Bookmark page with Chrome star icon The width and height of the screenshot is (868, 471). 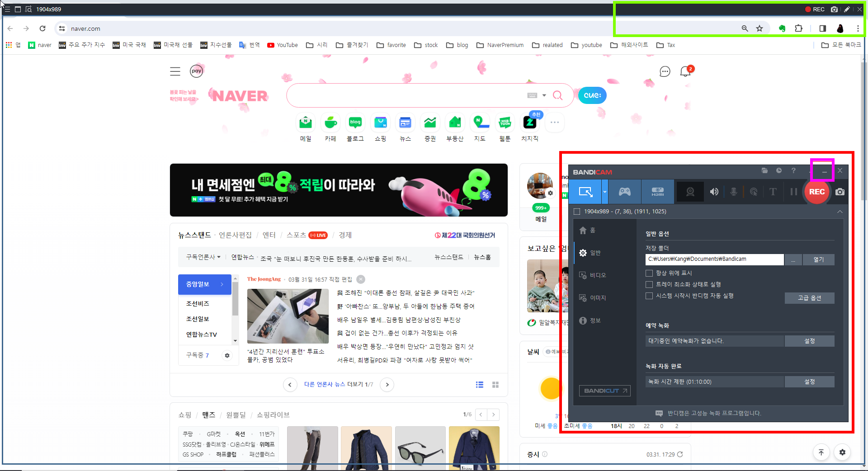coord(759,28)
